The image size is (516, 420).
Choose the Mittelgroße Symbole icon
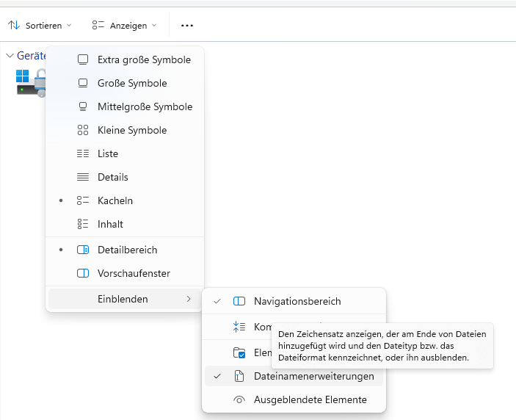point(83,106)
